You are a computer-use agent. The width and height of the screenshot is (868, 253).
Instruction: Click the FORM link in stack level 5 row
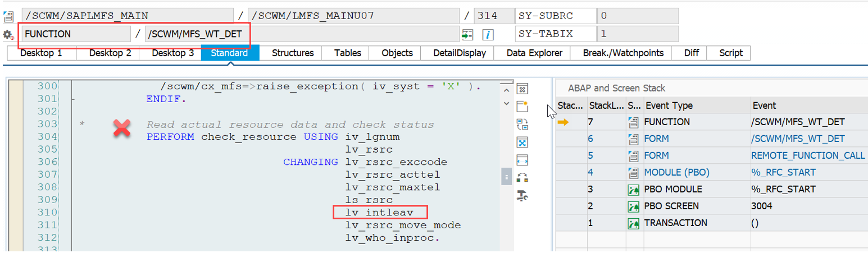[657, 155]
